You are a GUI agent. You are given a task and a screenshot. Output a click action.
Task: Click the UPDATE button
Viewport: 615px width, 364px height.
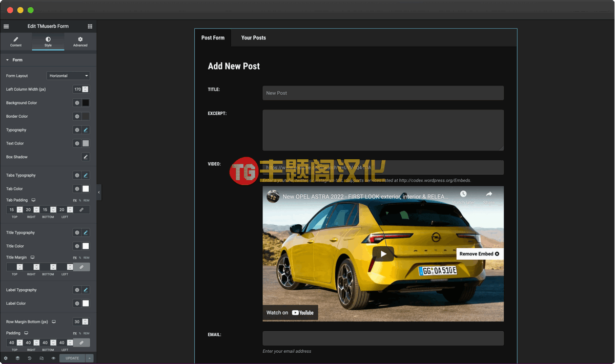tap(72, 358)
